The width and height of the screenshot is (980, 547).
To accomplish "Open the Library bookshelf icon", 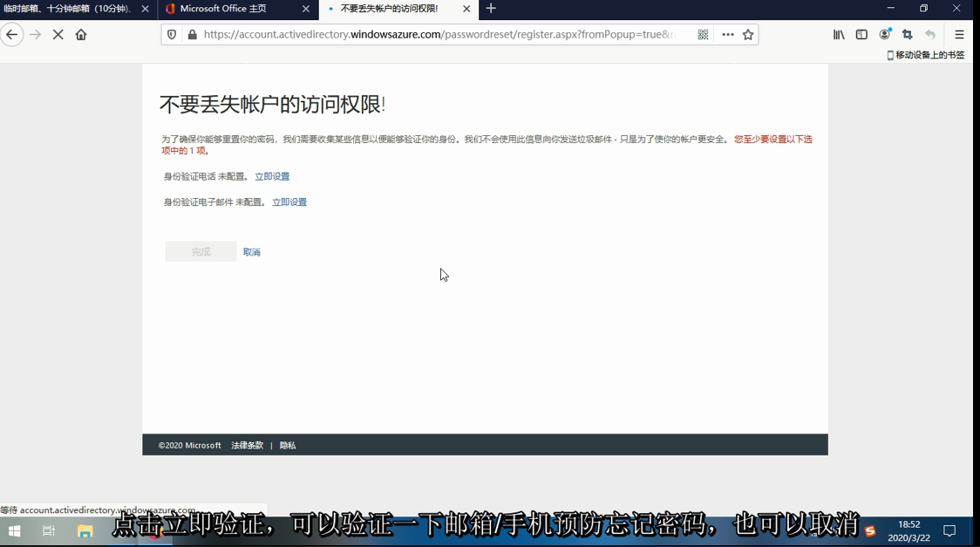I will pyautogui.click(x=839, y=34).
